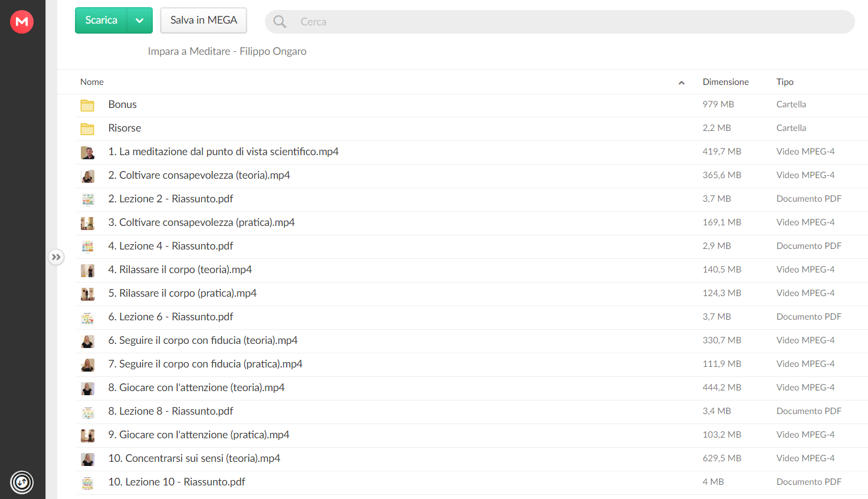The width and height of the screenshot is (868, 499).
Task: Click Cartella type in Risorse row
Action: (791, 128)
